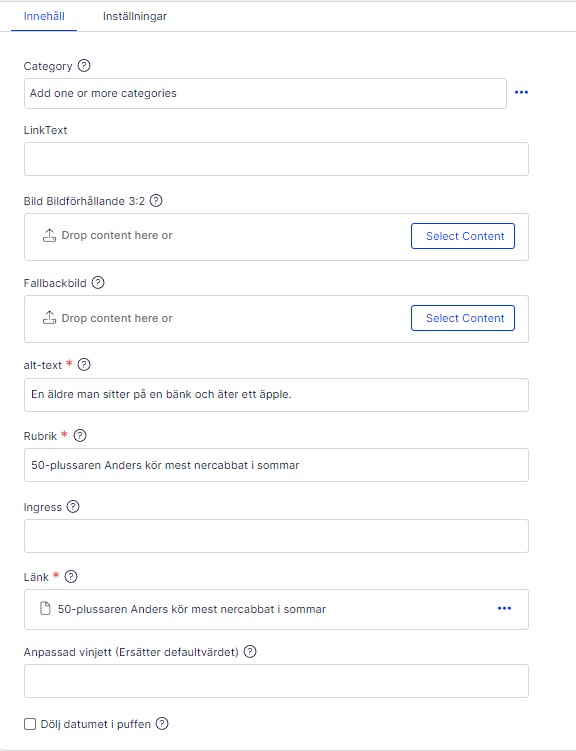Open the help icon next to Category
This screenshot has width=576, height=751.
(x=84, y=65)
